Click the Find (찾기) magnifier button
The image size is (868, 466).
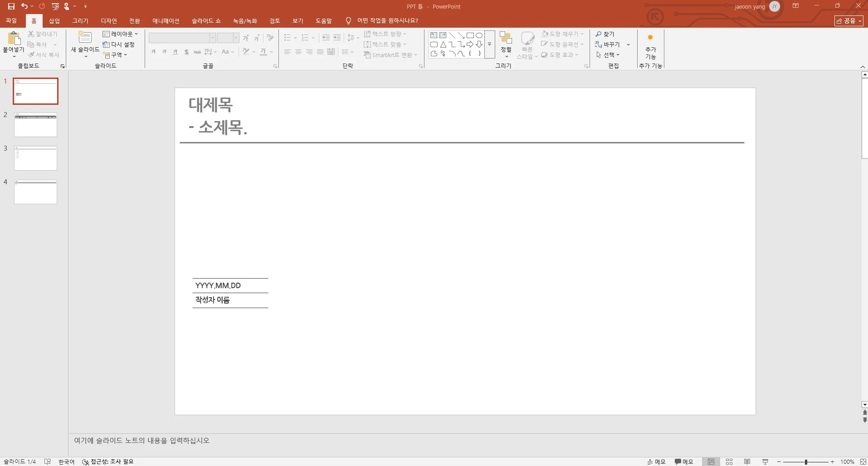(605, 34)
